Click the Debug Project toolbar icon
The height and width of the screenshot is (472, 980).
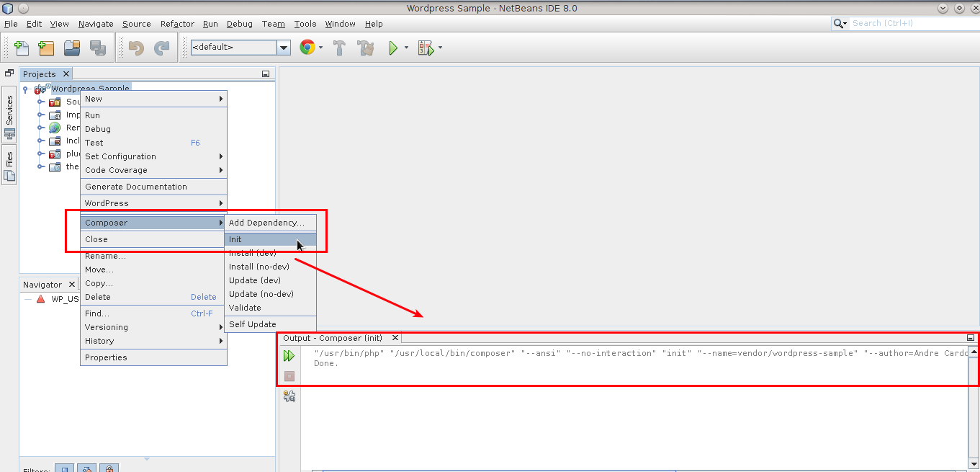(x=426, y=48)
